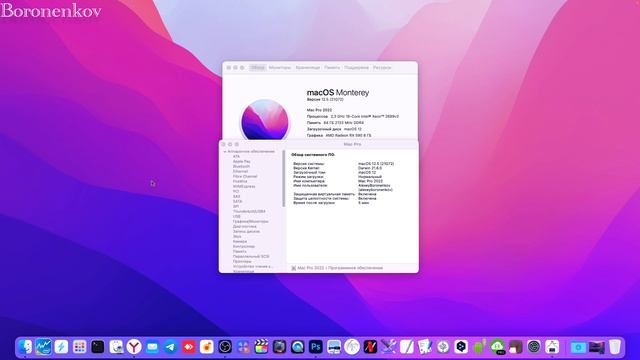Launch Telegram from the Dock
Image resolution: width=640 pixels, height=360 pixels.
click(170, 347)
